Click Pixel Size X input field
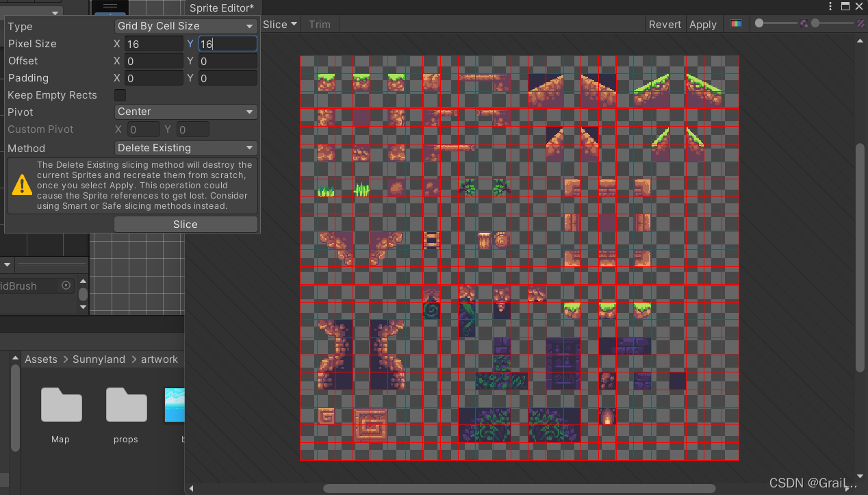This screenshot has height=495, width=868. pos(154,44)
